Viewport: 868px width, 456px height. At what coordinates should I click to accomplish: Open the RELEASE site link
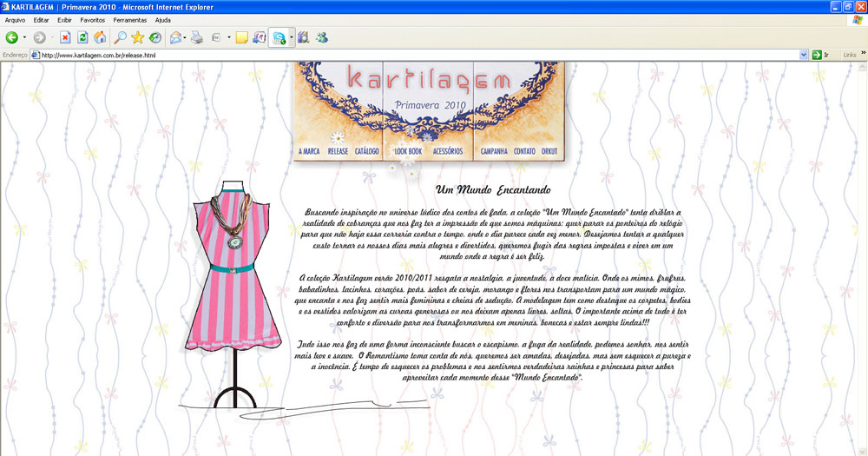coord(338,151)
